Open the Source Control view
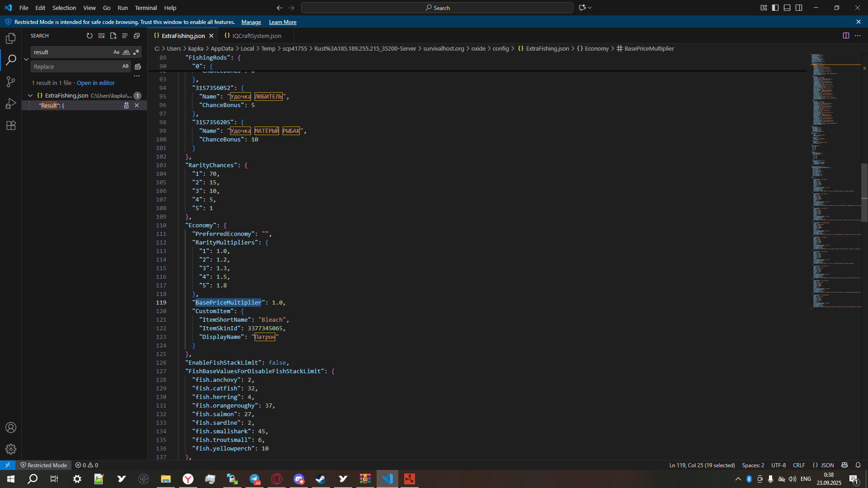 pyautogui.click(x=11, y=82)
